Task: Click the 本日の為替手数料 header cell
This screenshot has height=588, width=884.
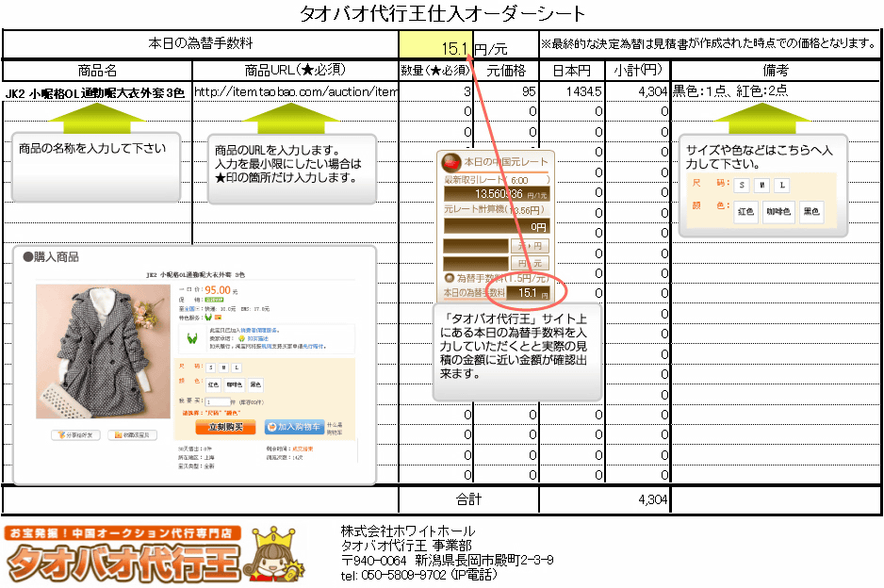Action: 200,44
